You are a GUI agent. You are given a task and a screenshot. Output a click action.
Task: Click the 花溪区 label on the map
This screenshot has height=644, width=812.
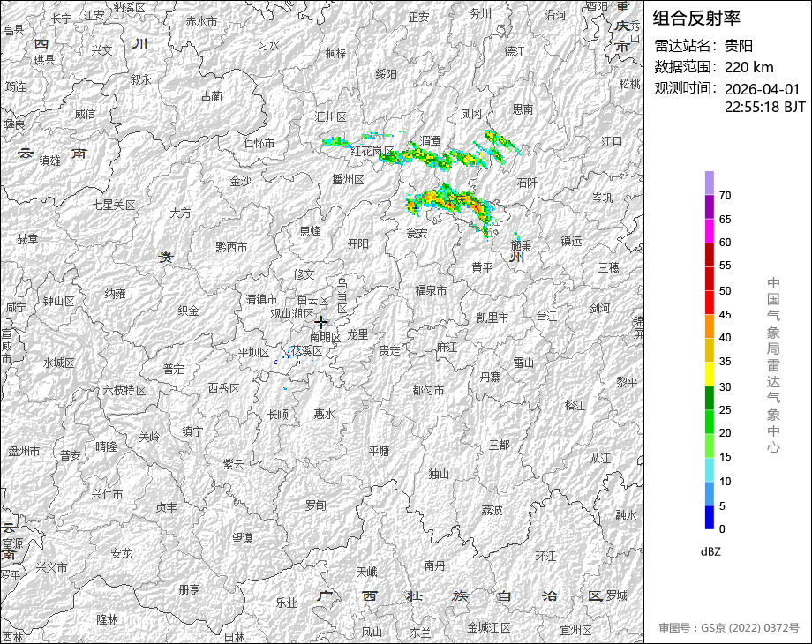(306, 351)
